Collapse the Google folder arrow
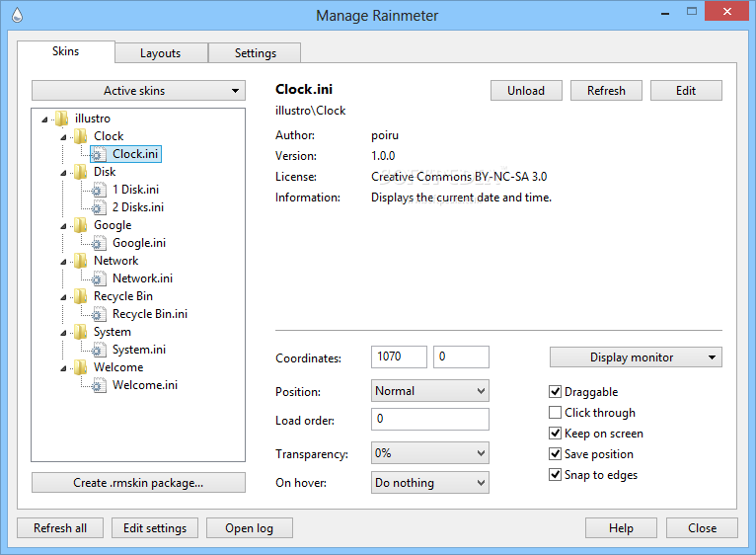The image size is (756, 555). click(x=63, y=226)
